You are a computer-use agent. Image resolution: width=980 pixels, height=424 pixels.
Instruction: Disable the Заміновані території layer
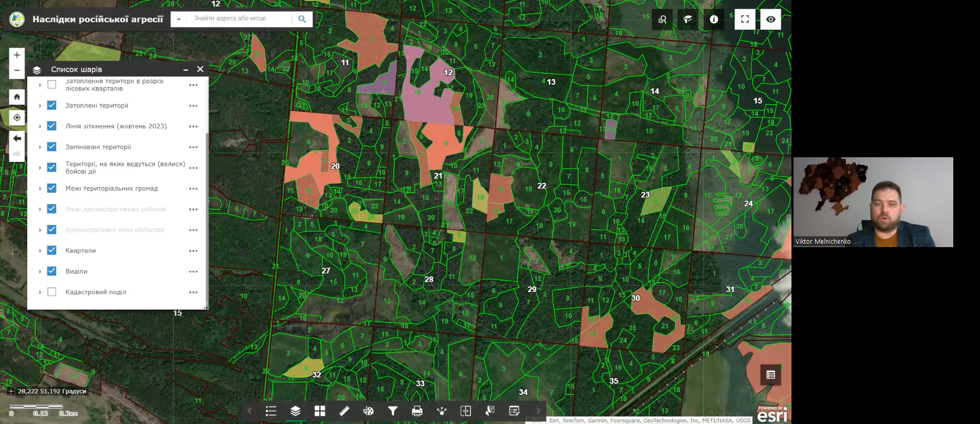point(52,147)
